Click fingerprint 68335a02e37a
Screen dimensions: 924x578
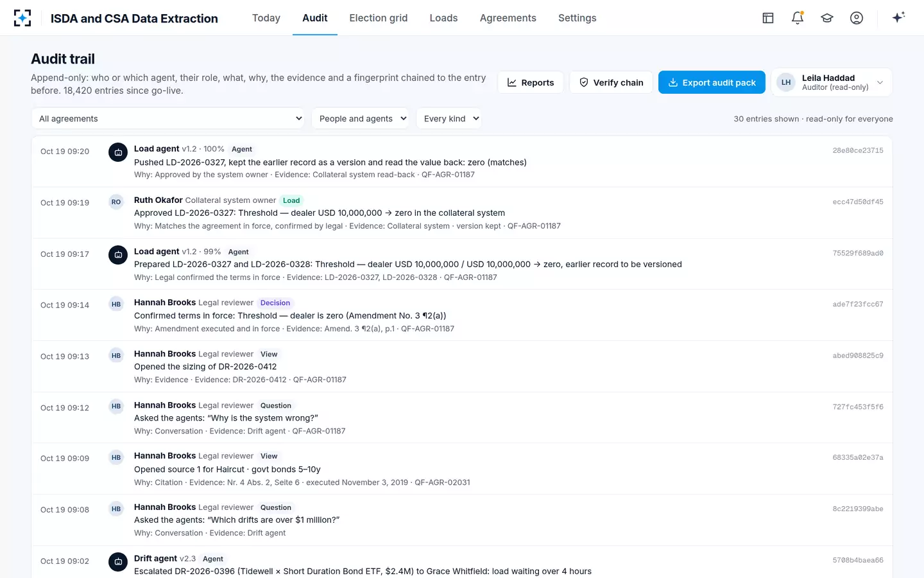pos(858,457)
